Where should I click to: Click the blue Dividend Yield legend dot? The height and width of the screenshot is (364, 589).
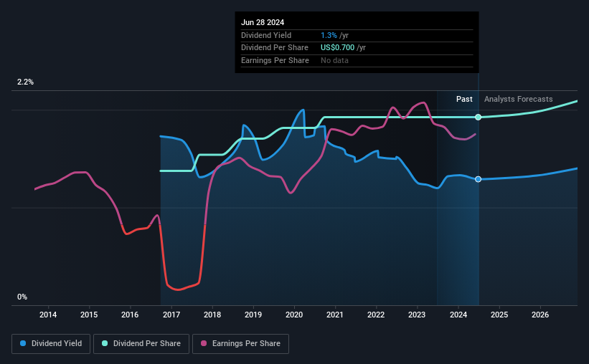23,343
